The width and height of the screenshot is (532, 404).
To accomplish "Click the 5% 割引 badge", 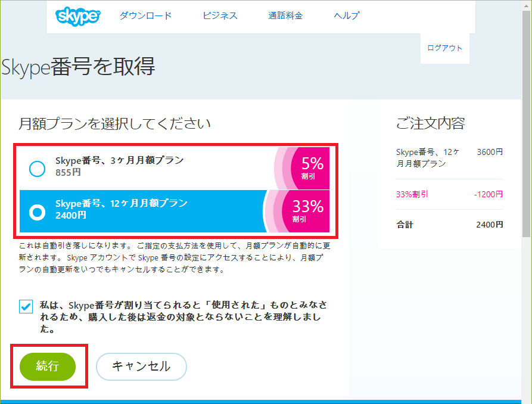I will [x=310, y=168].
